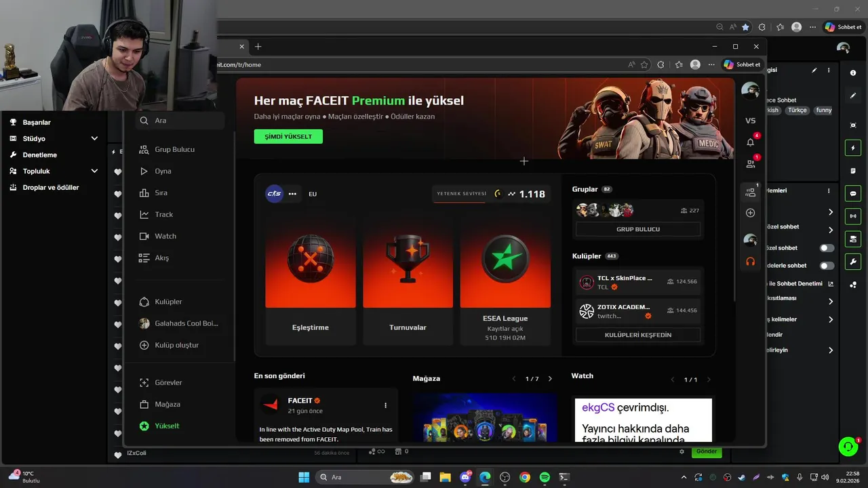Open wrench tools icon in Twitch rail
This screenshot has width=868, height=488.
(853, 262)
